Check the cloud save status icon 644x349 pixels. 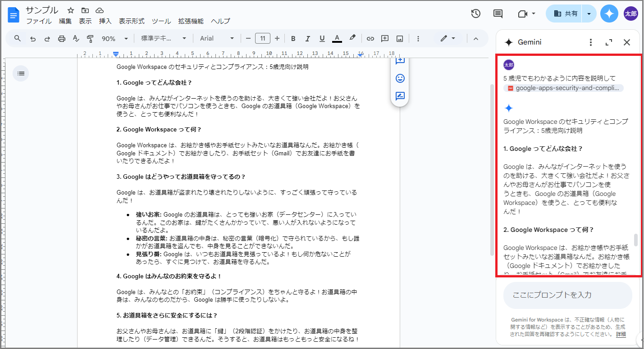coord(100,10)
